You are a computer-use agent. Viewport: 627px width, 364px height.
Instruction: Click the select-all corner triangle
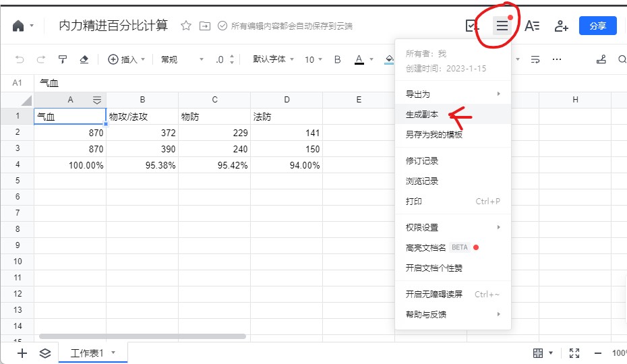click(x=26, y=100)
